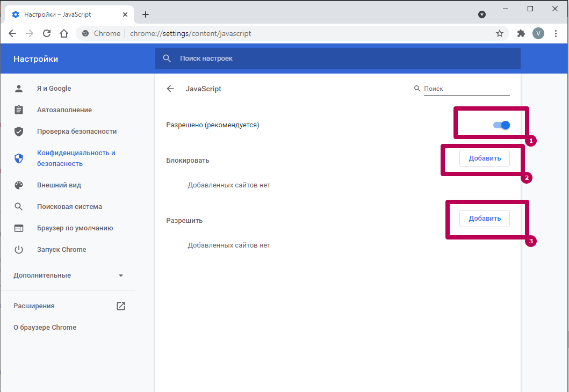This screenshot has width=569, height=392.
Task: Open the tab search dropdown arrow
Action: pos(482,14)
